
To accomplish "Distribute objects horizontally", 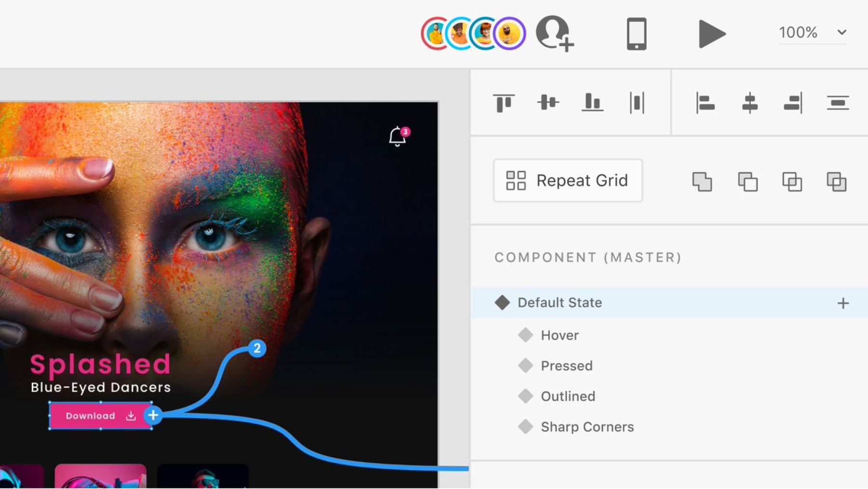I will tap(637, 103).
